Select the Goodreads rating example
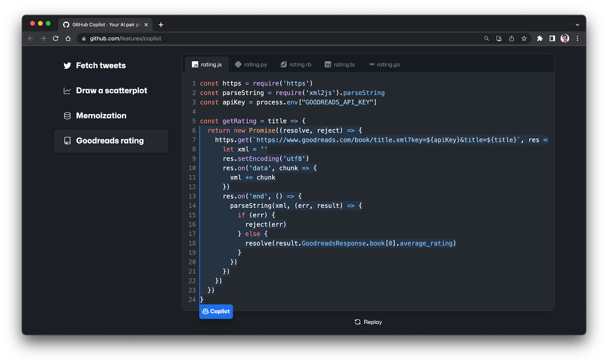Image resolution: width=608 pixels, height=364 pixels. 111,141
